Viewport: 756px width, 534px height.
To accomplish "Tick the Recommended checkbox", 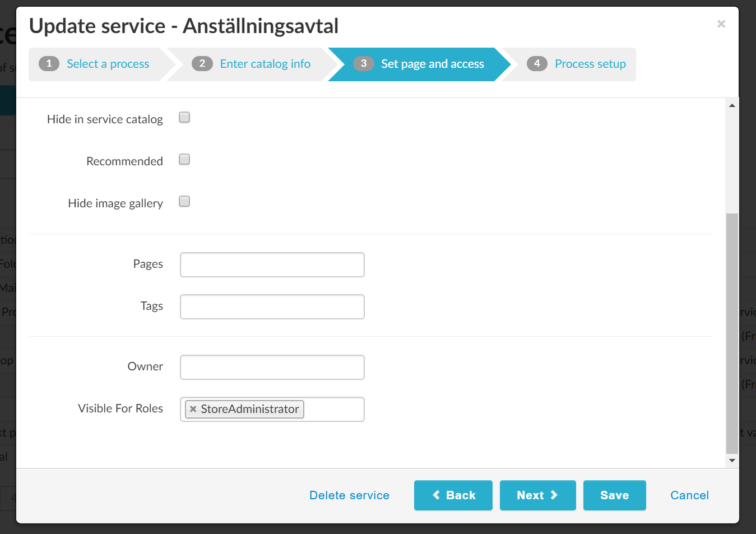I will (x=184, y=160).
